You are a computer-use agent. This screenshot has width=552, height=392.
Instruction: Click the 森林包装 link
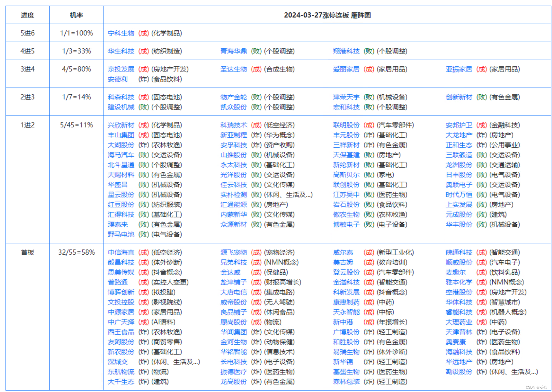[346, 382]
